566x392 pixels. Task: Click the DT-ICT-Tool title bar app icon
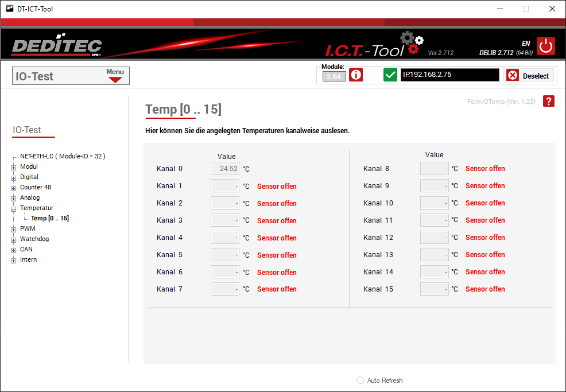point(9,9)
